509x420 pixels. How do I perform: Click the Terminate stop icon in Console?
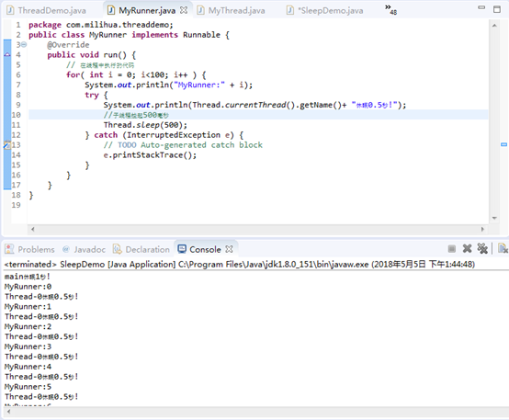pos(451,249)
